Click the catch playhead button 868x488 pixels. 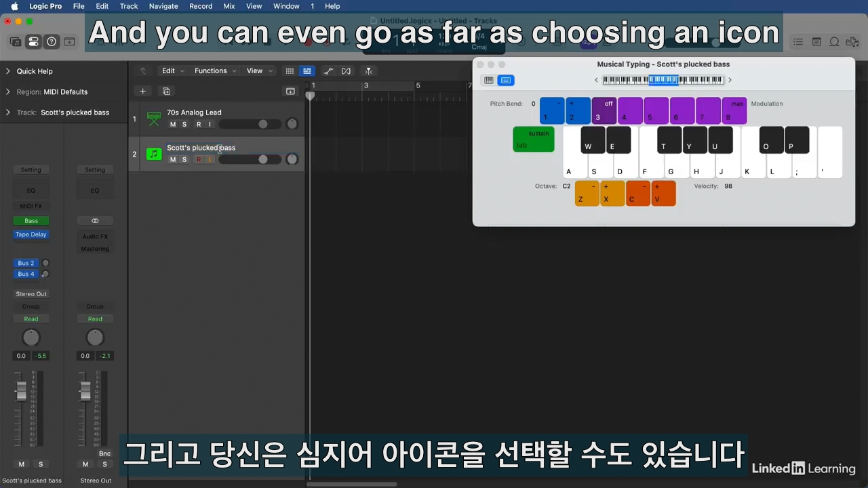coord(368,71)
